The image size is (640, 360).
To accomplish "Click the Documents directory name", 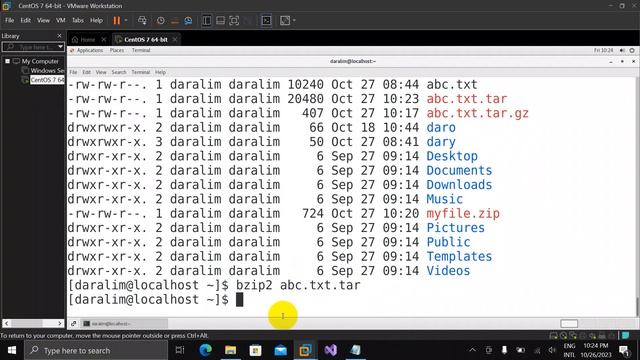I will tap(459, 170).
